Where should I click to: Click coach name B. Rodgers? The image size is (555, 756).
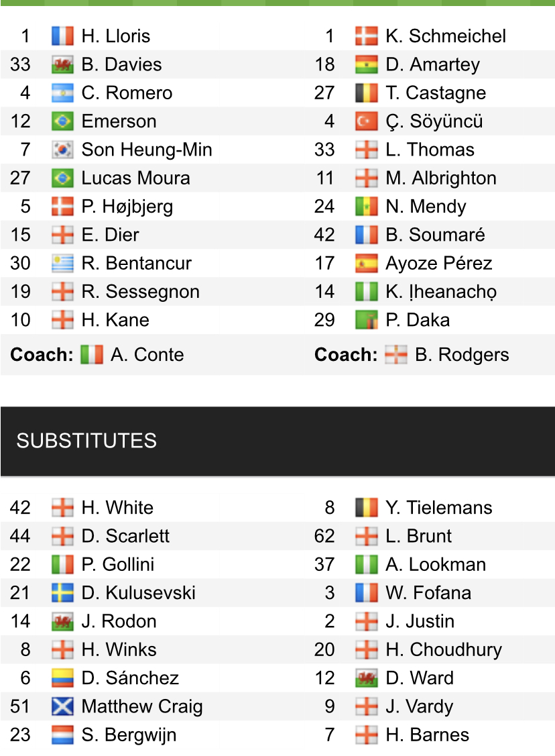462,355
